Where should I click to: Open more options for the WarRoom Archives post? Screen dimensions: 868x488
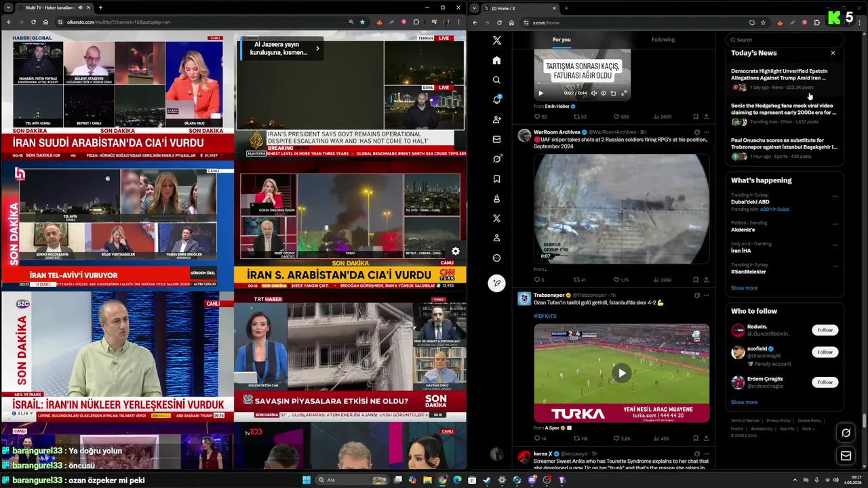pos(706,132)
